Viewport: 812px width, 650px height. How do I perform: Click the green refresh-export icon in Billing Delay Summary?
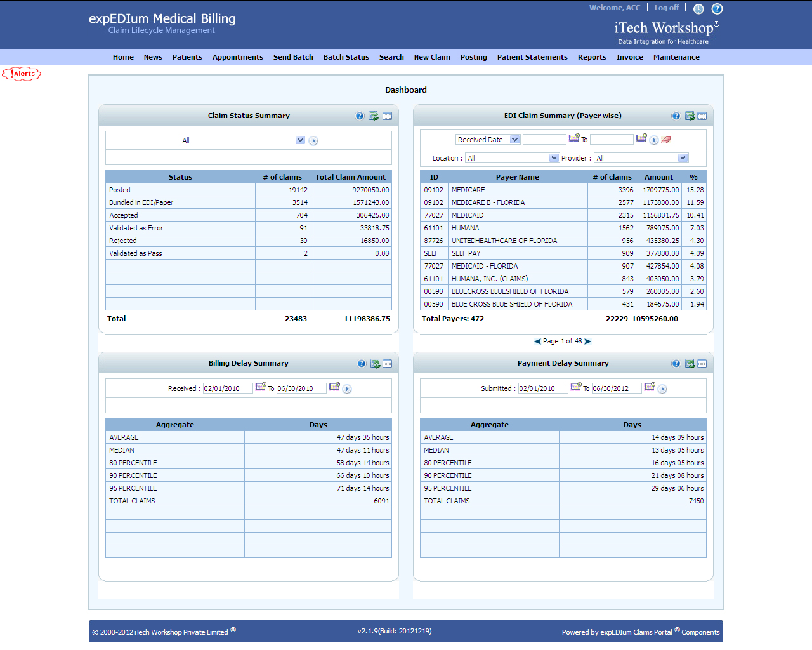tap(376, 364)
